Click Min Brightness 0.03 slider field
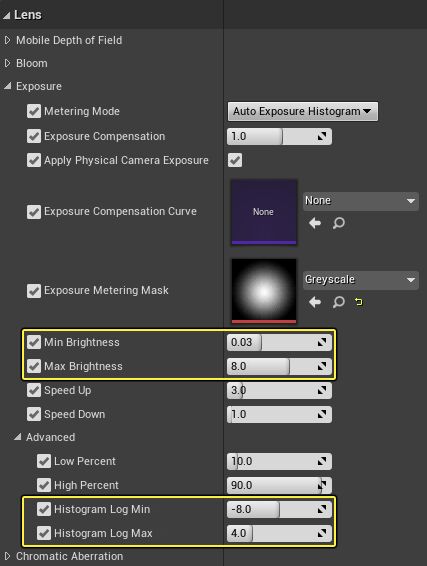 click(x=279, y=342)
